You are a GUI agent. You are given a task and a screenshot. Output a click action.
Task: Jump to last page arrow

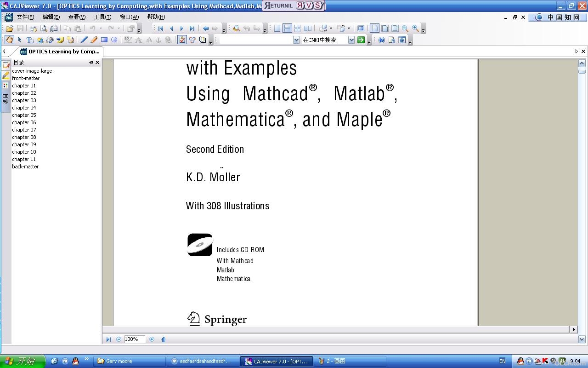(192, 29)
